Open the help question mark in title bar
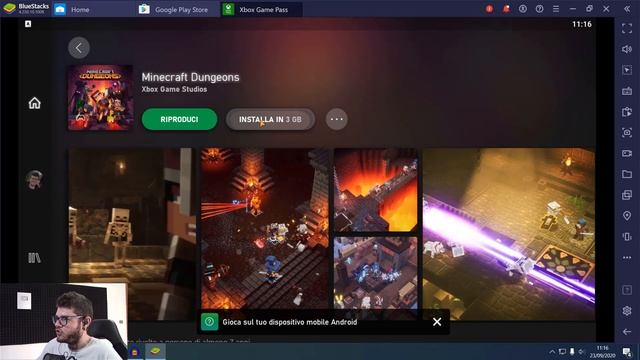The image size is (640, 360). (x=540, y=9)
